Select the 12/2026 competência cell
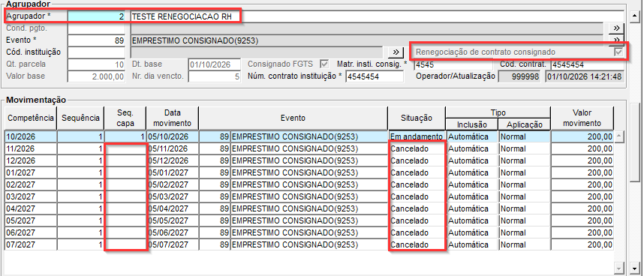 point(31,160)
